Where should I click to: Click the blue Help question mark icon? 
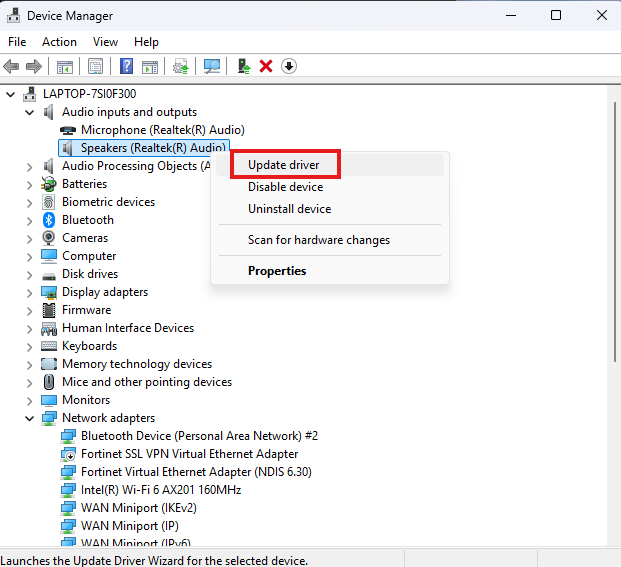(126, 66)
